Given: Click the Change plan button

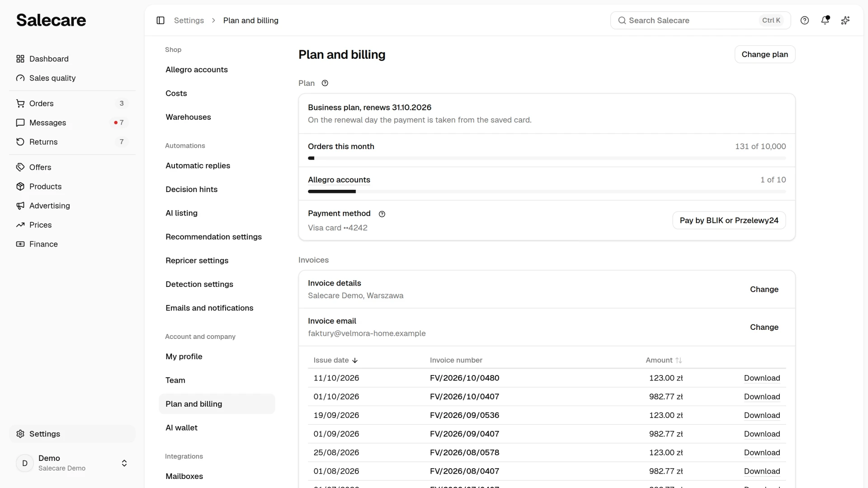Looking at the screenshot, I should (765, 54).
